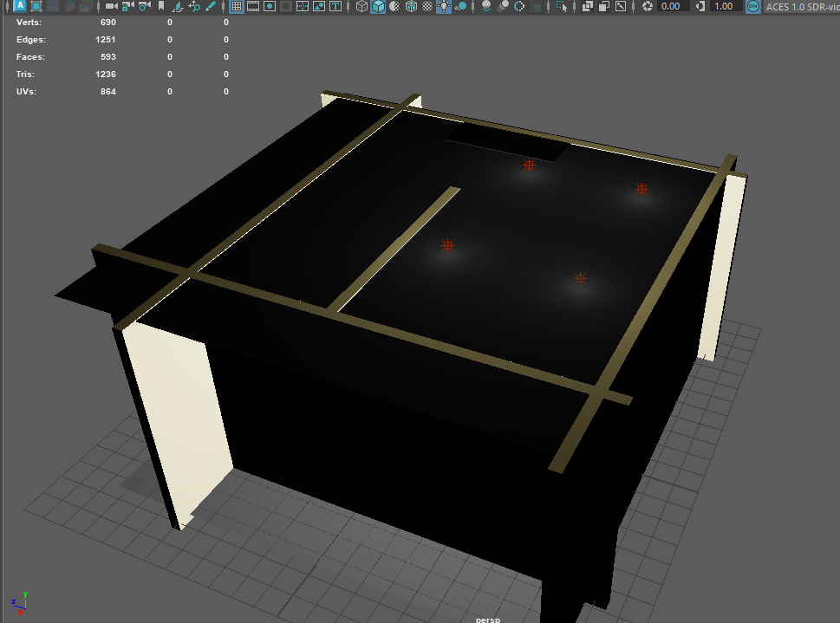
Task: Select the 2D pan/zoom icon
Action: coord(194,6)
